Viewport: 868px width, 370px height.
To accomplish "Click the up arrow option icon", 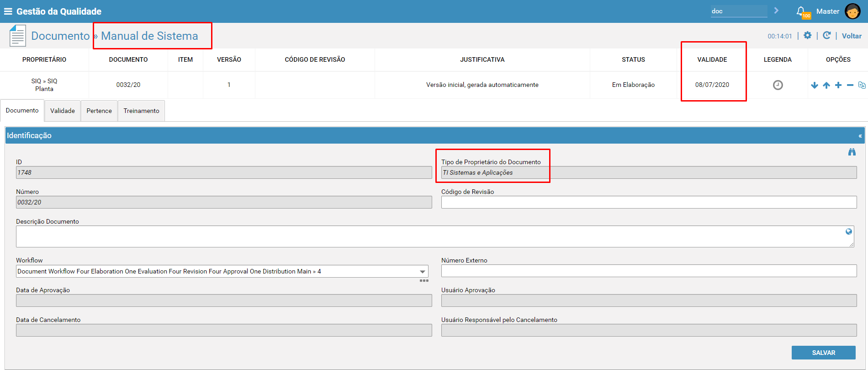I will coord(826,85).
